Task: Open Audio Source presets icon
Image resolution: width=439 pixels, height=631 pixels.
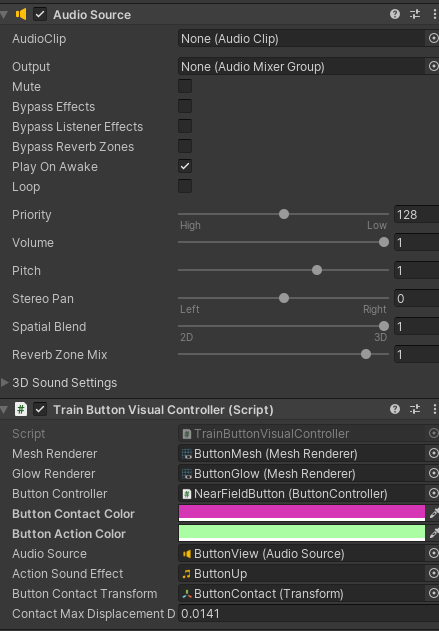Action: 415,14
